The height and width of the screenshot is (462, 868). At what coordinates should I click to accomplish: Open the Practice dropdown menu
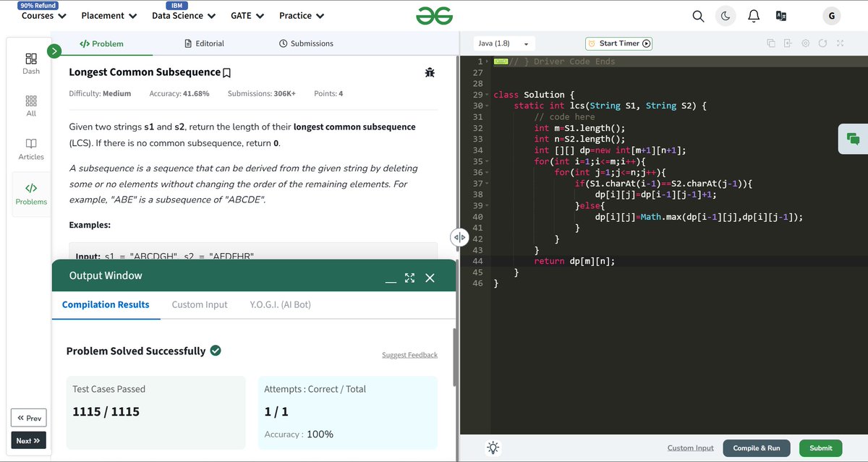point(302,15)
